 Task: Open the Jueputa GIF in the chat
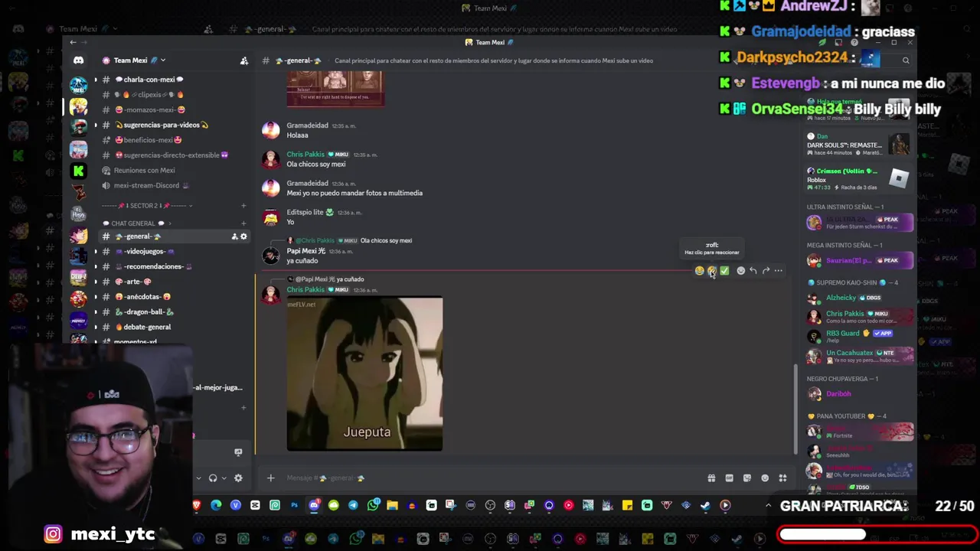[x=364, y=374]
